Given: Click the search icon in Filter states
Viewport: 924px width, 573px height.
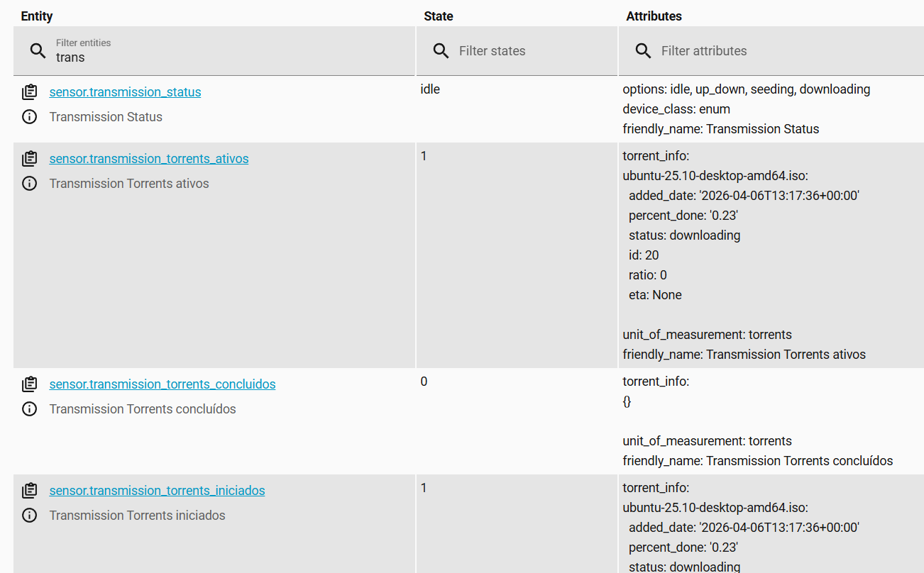Looking at the screenshot, I should (441, 51).
